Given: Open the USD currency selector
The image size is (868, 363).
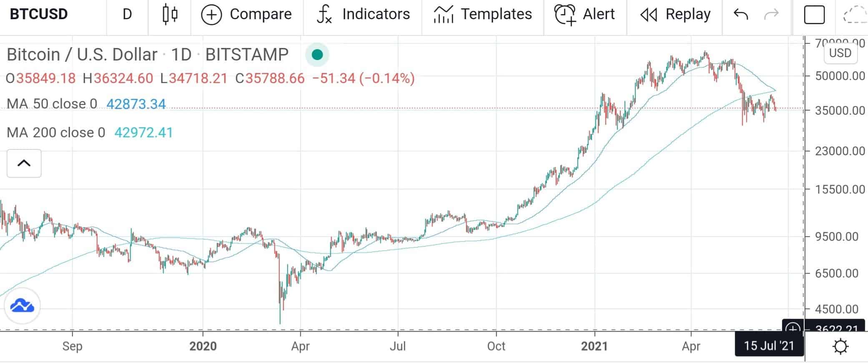Looking at the screenshot, I should click(x=841, y=53).
